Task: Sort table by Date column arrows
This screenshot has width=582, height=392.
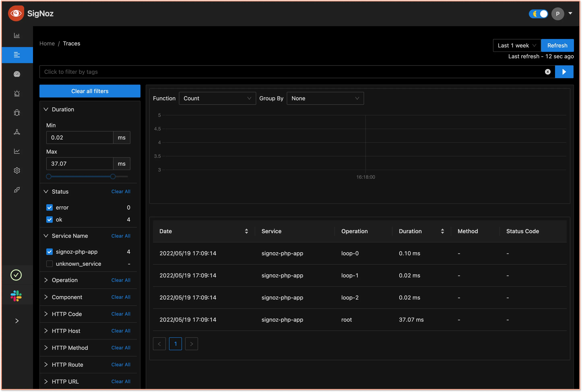Action: pyautogui.click(x=246, y=231)
